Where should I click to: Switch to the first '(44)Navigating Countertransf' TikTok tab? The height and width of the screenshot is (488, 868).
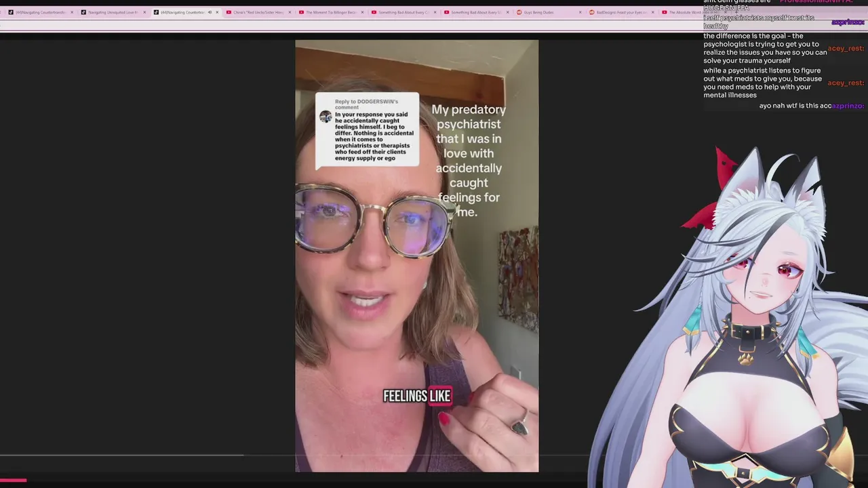[41, 12]
